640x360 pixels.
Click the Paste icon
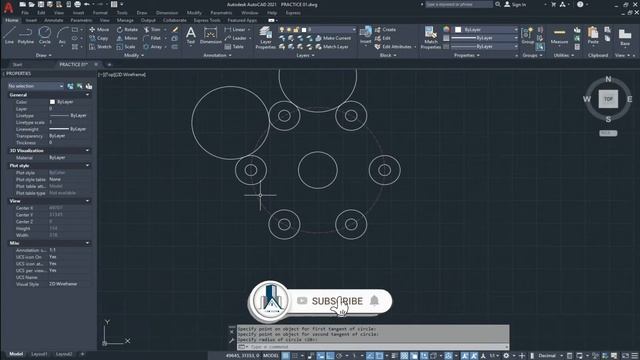click(593, 35)
